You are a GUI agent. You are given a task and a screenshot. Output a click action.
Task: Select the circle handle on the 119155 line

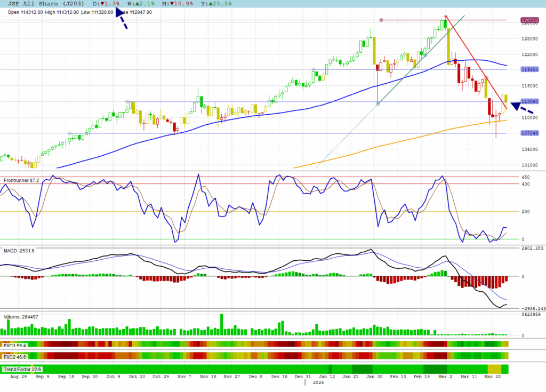pos(313,69)
